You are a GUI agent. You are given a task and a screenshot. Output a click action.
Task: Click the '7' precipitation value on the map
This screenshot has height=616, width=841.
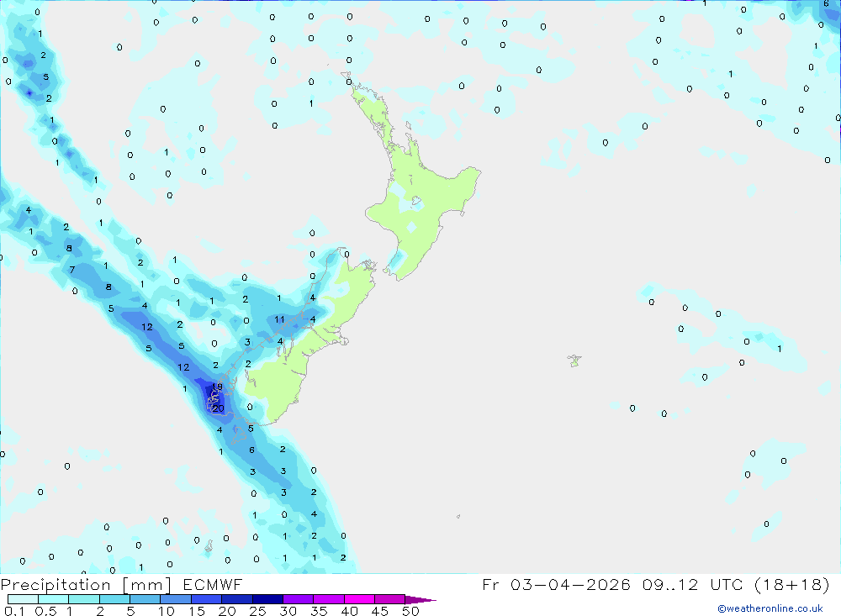coord(71,270)
